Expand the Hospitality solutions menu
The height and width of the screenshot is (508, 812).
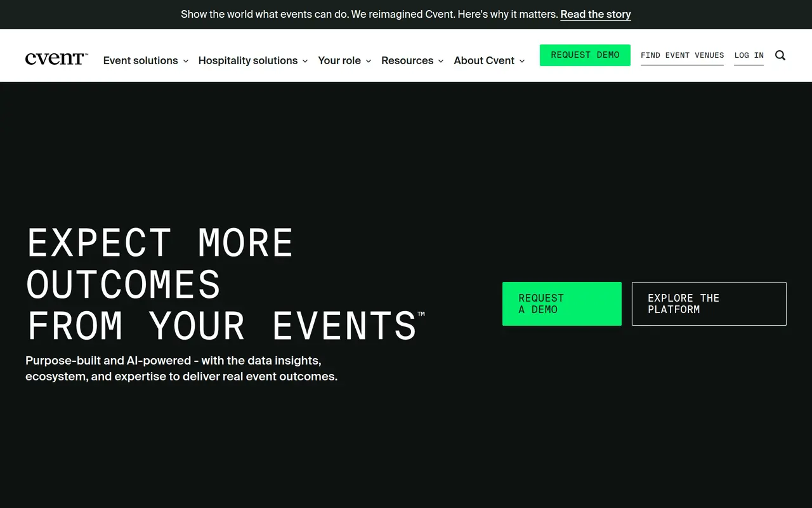click(253, 60)
